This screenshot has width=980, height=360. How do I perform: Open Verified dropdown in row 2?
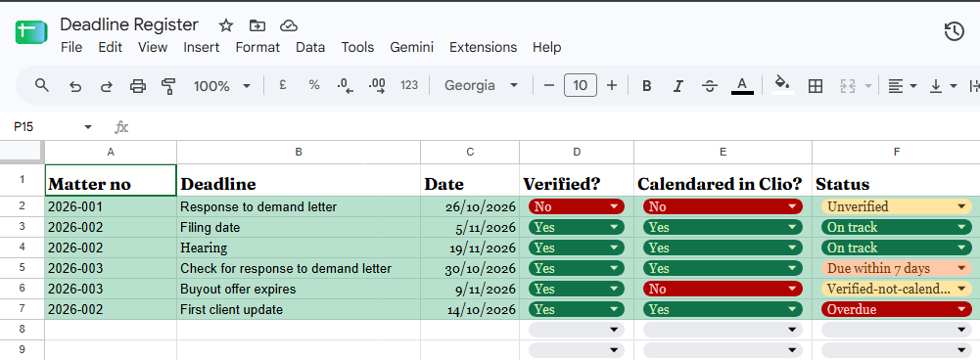577,206
